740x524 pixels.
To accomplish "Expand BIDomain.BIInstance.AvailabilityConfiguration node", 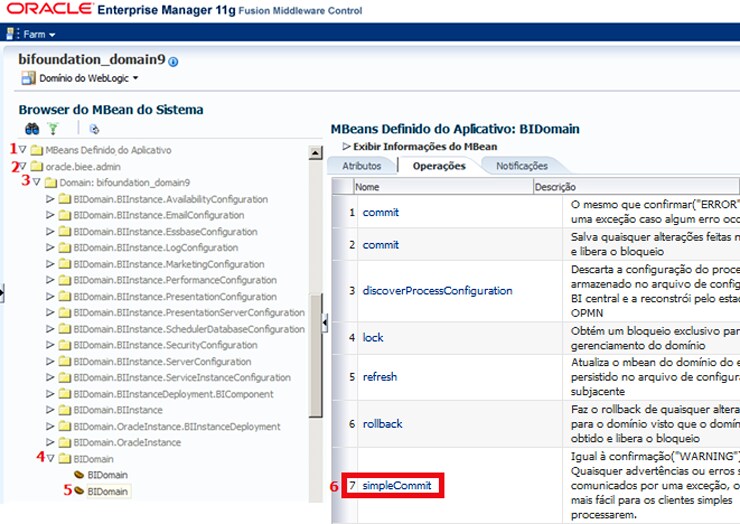I will [x=50, y=199].
